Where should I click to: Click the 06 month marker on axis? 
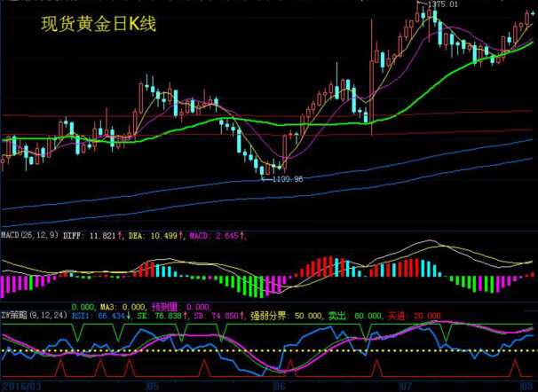[280, 387]
